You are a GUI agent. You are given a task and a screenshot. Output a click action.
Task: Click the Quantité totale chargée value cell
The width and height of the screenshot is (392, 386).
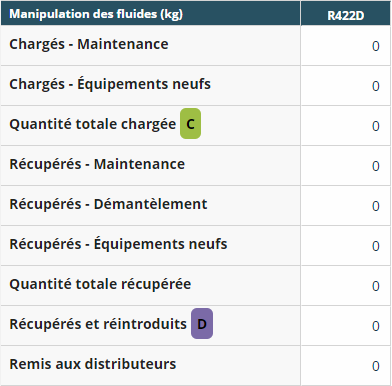[x=346, y=126]
